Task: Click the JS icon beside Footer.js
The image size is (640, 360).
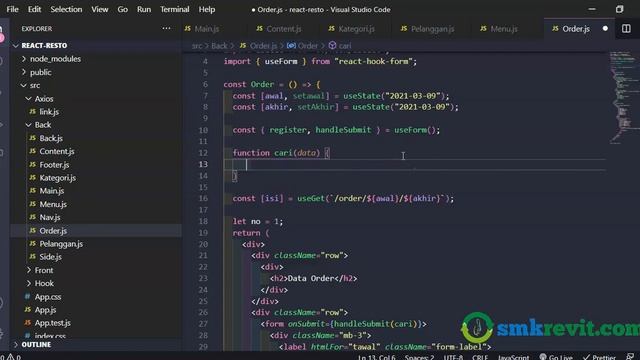Action: [x=33, y=164]
